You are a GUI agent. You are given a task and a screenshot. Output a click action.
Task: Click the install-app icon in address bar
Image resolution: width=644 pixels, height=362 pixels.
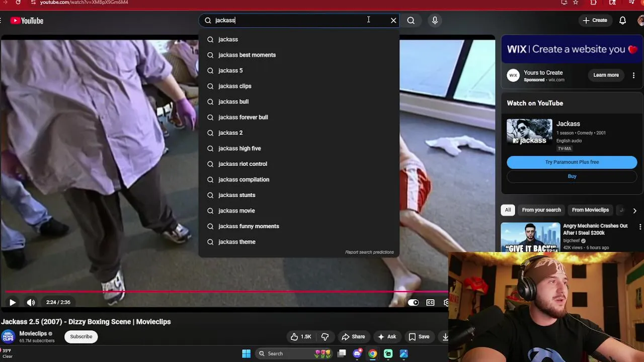565,3
